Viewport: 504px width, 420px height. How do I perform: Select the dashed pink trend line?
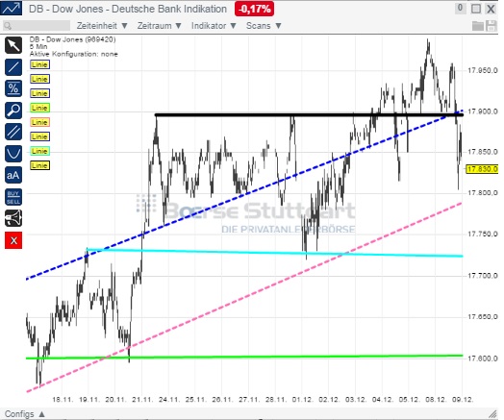[244, 297]
